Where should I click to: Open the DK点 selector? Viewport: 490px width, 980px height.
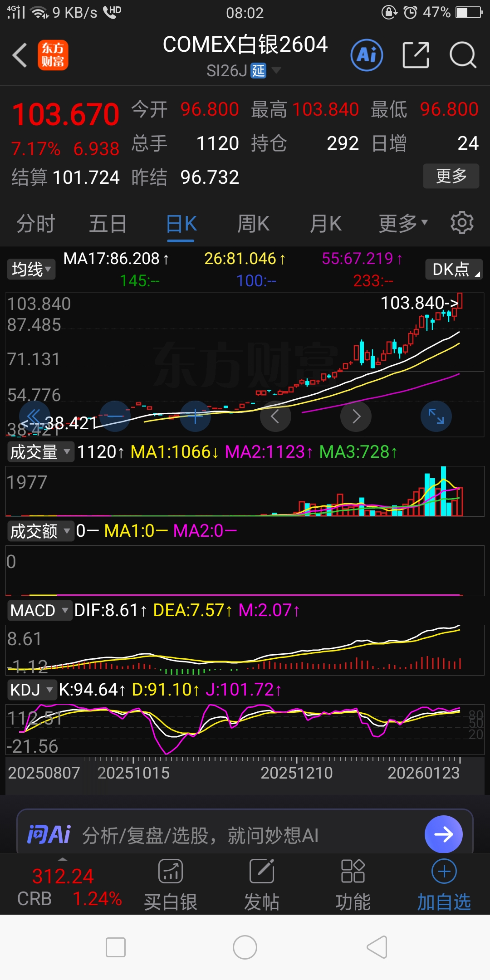[454, 269]
